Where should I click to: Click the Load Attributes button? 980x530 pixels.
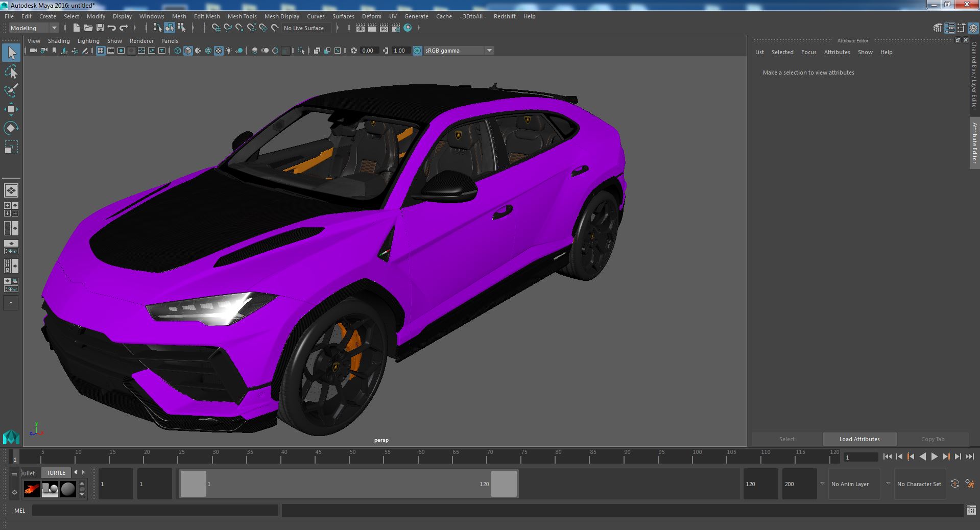(859, 439)
